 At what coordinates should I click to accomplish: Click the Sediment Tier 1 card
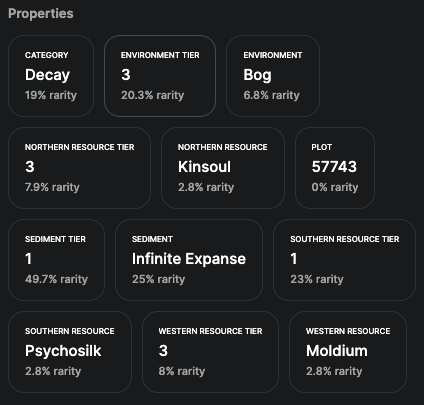point(56,260)
